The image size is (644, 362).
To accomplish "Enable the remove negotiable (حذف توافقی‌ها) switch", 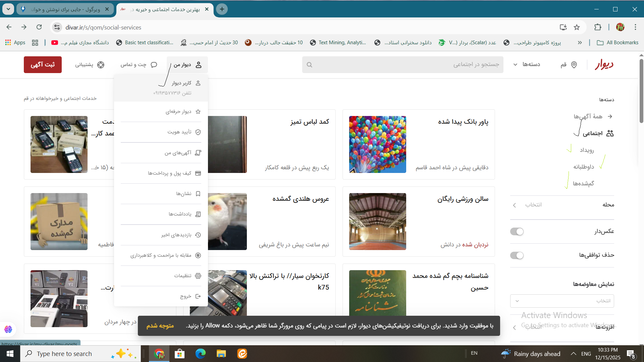I will 517,255.
